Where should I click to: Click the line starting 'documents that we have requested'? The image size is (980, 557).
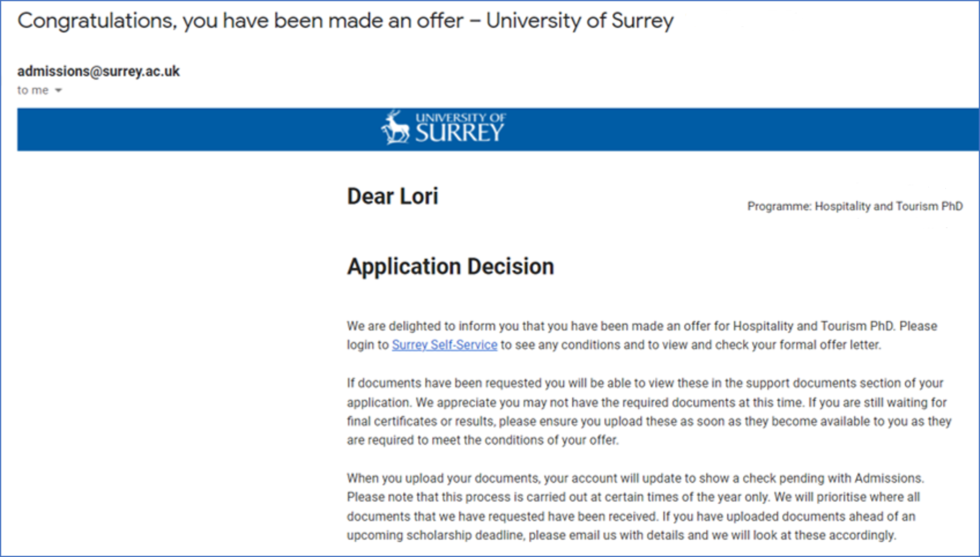click(x=631, y=516)
